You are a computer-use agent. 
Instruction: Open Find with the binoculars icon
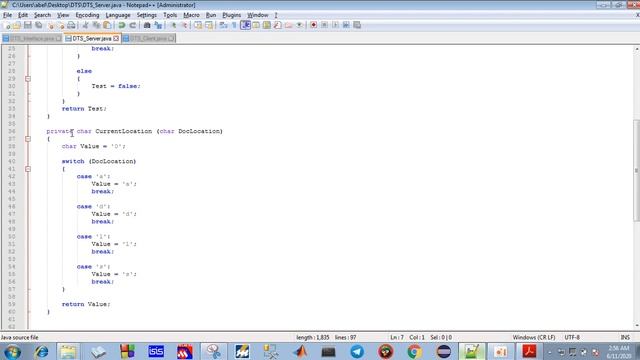coord(147,25)
